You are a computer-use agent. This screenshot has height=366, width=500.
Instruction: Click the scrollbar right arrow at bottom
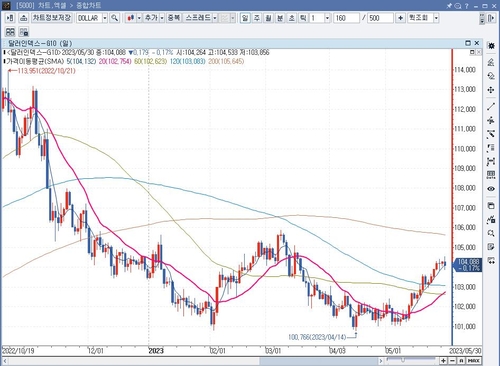tap(381, 361)
